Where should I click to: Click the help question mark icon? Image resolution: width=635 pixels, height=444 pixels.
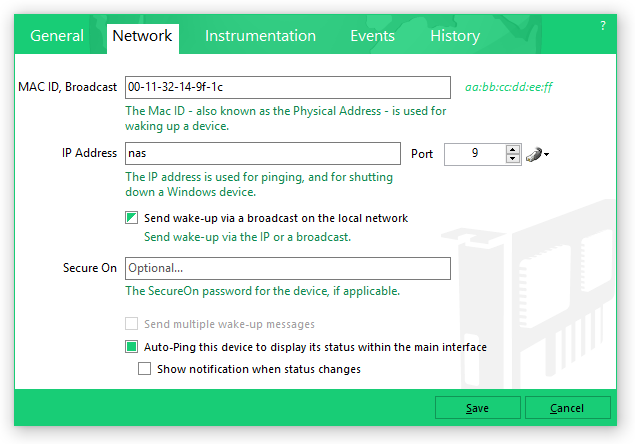click(x=603, y=26)
